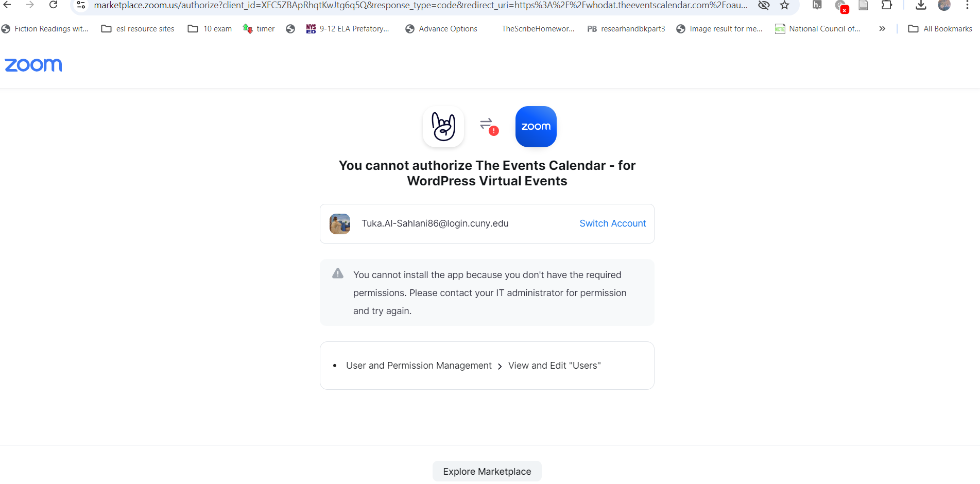Click the crossed-out eye icon in address bar
This screenshot has width=980, height=484.
click(764, 5)
